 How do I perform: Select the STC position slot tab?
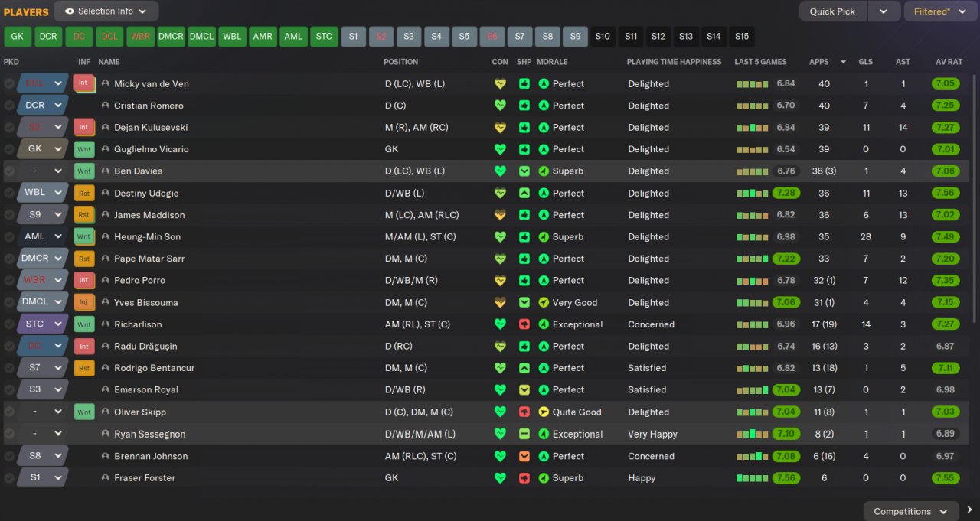324,36
